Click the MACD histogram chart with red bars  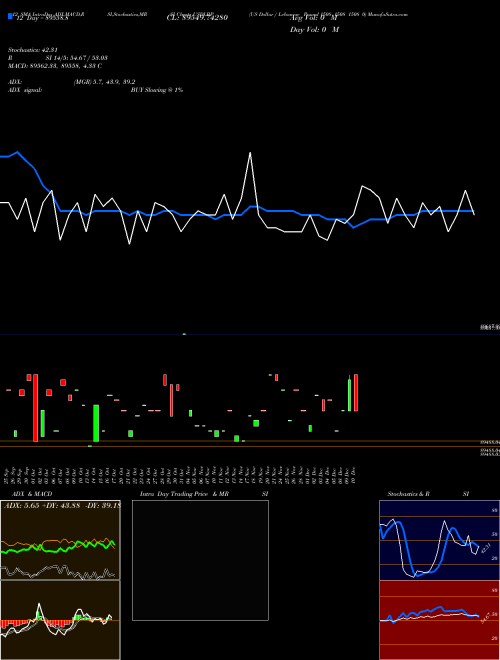pyautogui.click(x=60, y=620)
